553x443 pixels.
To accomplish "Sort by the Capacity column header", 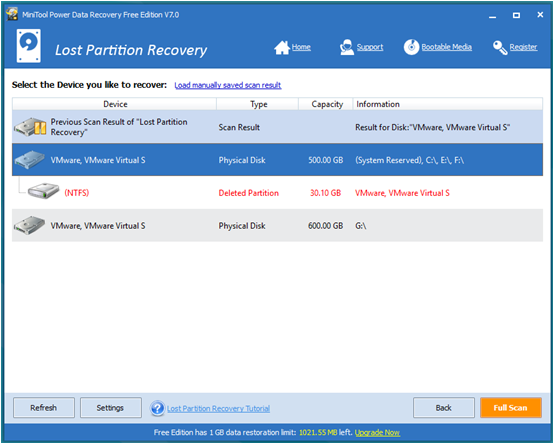I will click(x=326, y=104).
